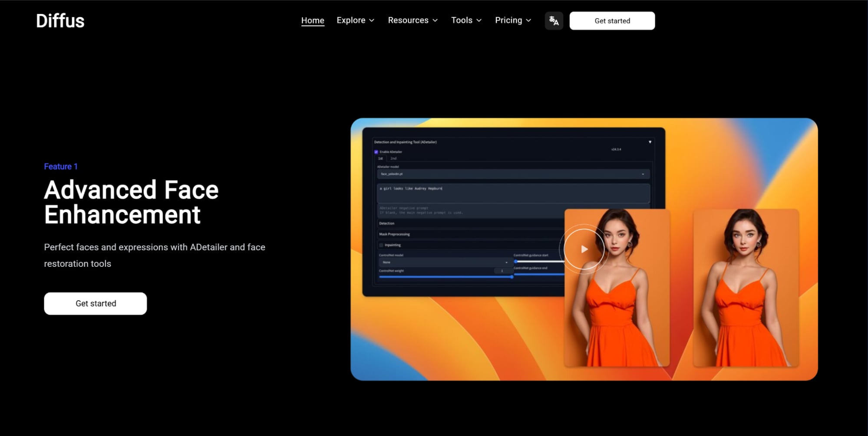
Task: Select the 2nd tab in ADetailer preview
Action: click(x=393, y=158)
